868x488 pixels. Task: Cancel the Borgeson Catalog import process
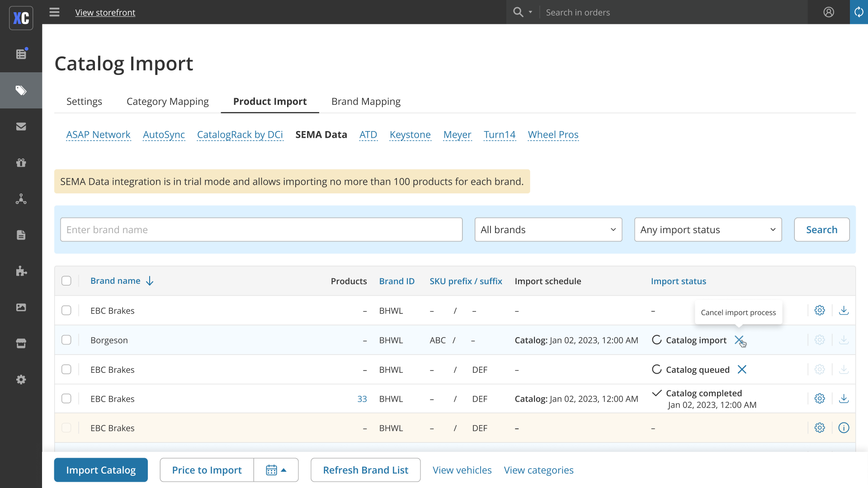point(739,340)
